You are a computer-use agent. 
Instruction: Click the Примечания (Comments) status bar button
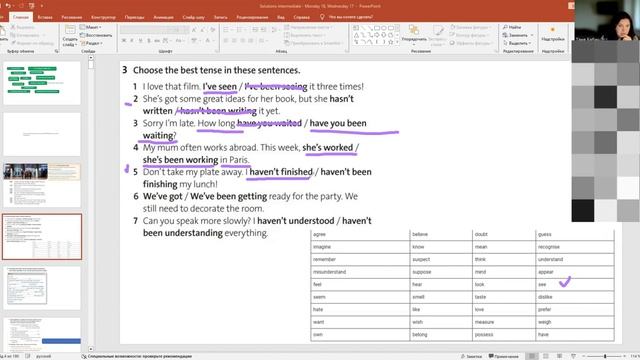[x=504, y=356]
